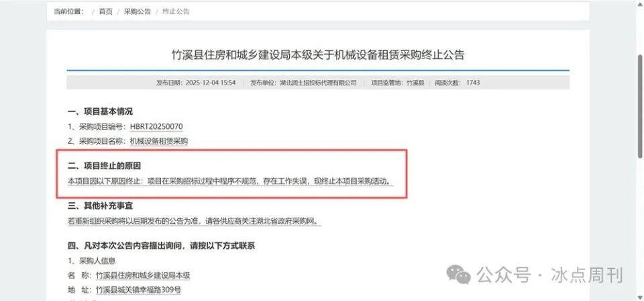Click purchaser name 竹溪县住房和城乡建设局本级
Image resolution: width=644 pixels, height=301 pixels.
(143, 275)
